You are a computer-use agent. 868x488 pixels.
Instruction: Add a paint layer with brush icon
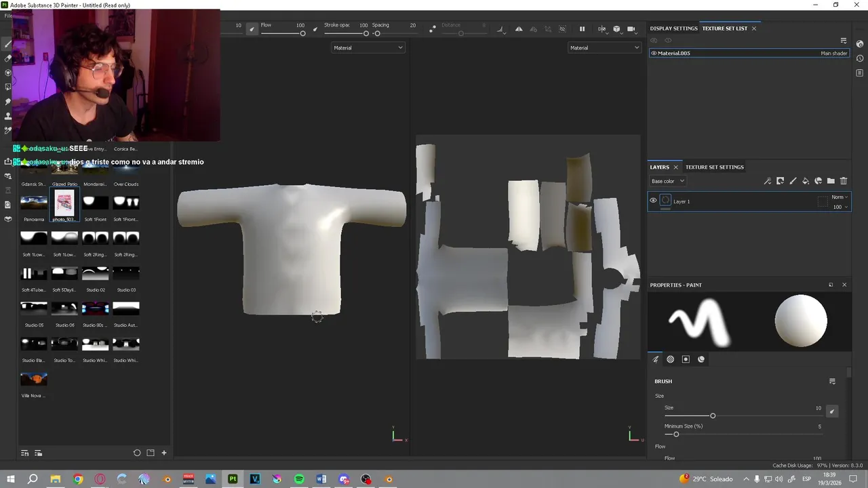[793, 181]
